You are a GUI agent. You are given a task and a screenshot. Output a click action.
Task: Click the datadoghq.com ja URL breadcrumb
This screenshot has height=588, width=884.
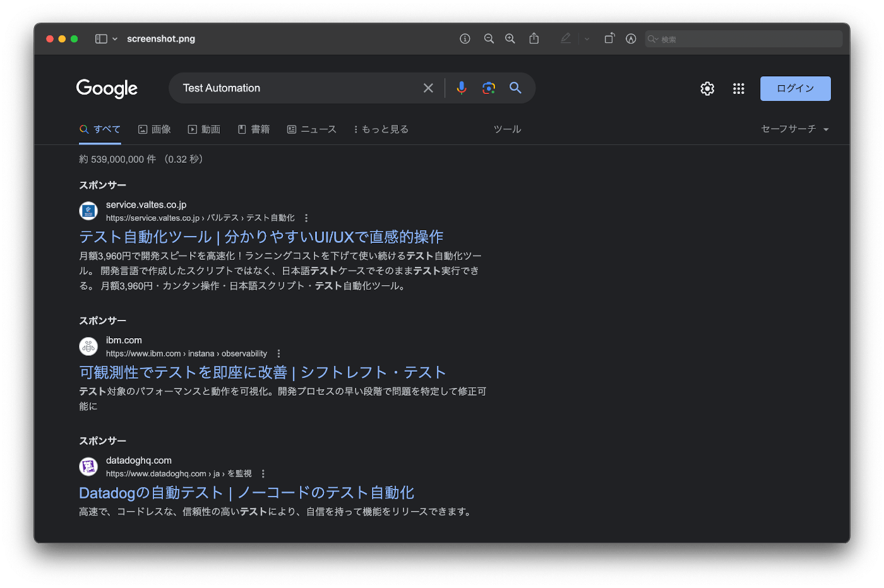179,474
